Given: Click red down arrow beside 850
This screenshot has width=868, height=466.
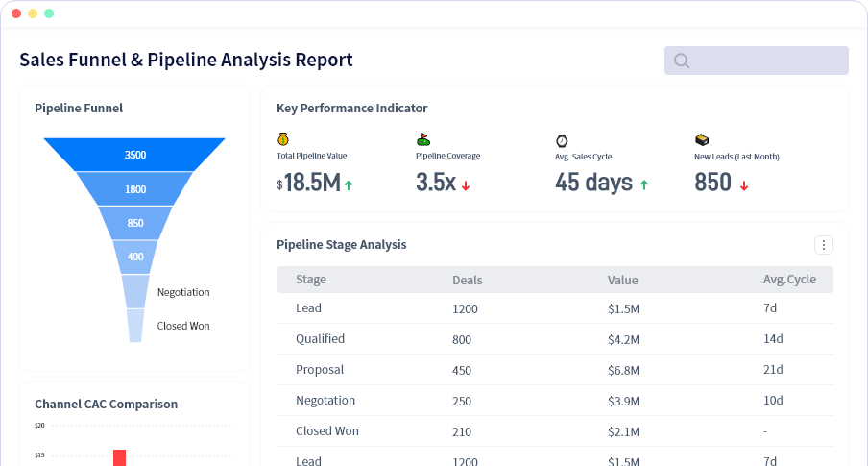Looking at the screenshot, I should coord(744,184).
